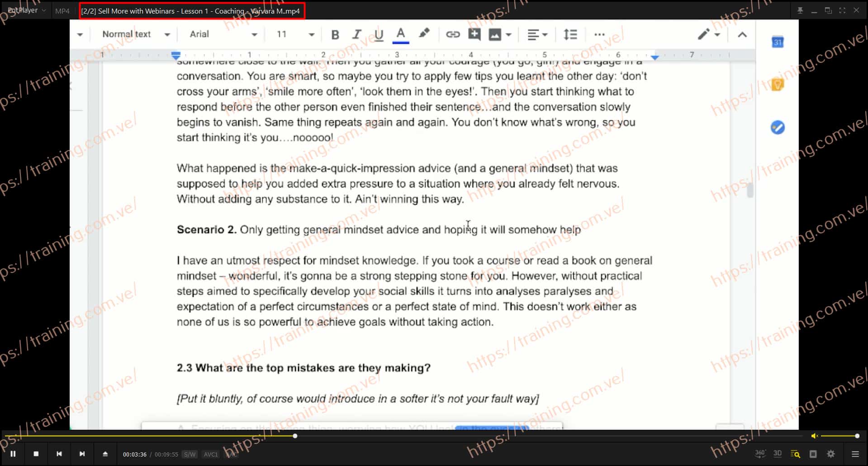Viewport: 868px width, 466px height.
Task: Open the Normal text style dropdown
Action: coord(136,34)
